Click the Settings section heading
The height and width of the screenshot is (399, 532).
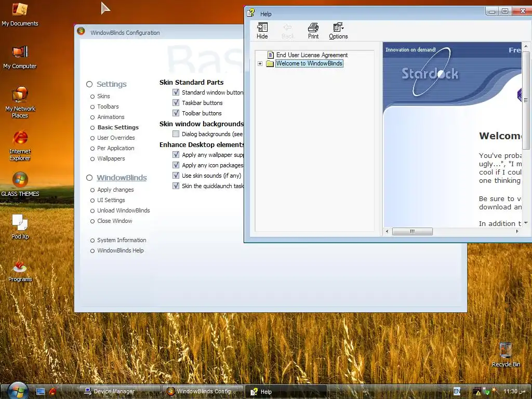(111, 84)
